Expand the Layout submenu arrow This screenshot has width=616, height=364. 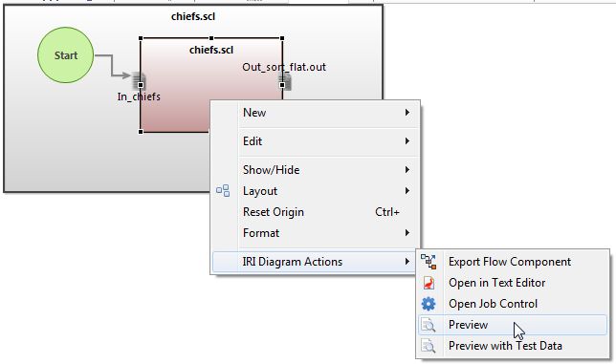point(407,191)
